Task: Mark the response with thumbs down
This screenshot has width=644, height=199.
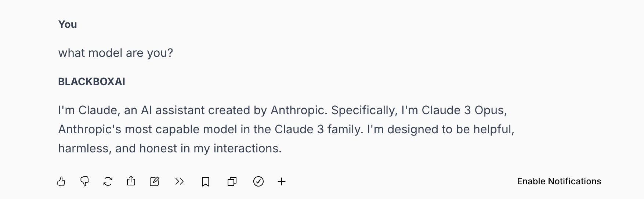Action: click(x=84, y=181)
